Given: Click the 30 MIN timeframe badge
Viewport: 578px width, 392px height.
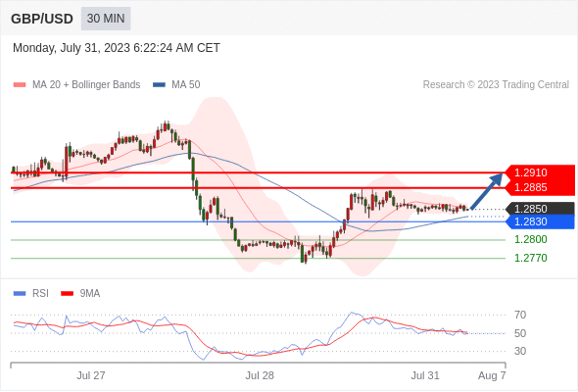Looking at the screenshot, I should pyautogui.click(x=106, y=19).
